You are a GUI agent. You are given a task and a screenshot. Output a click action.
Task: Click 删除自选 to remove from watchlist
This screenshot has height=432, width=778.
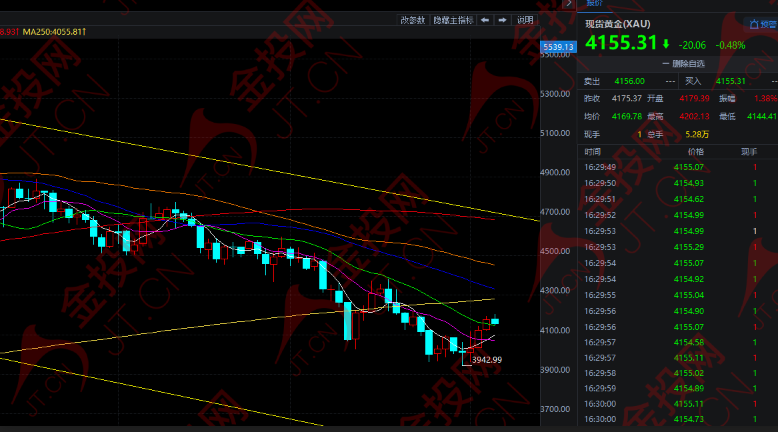(x=683, y=63)
